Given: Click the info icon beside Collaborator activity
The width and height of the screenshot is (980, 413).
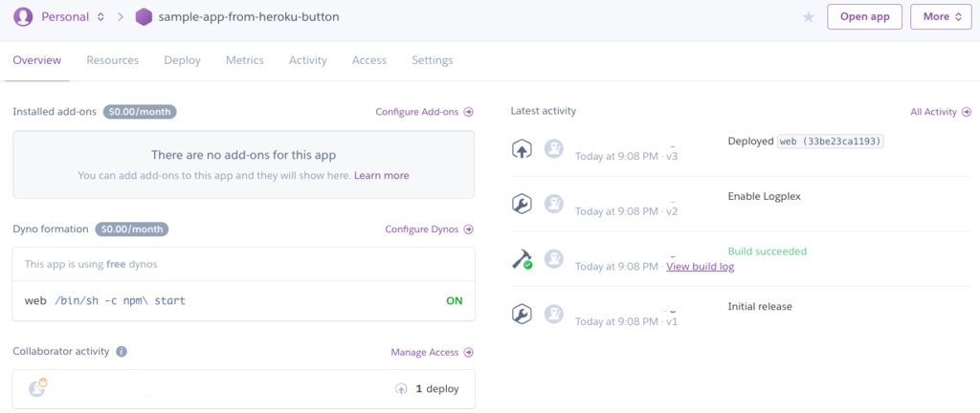Looking at the screenshot, I should [x=122, y=352].
